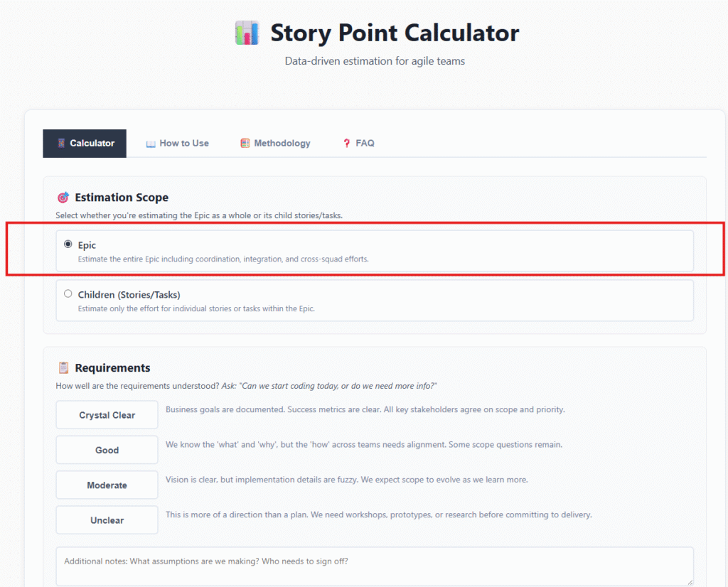Click the target icon beside Estimation Scope
The width and height of the screenshot is (728, 587).
click(63, 198)
